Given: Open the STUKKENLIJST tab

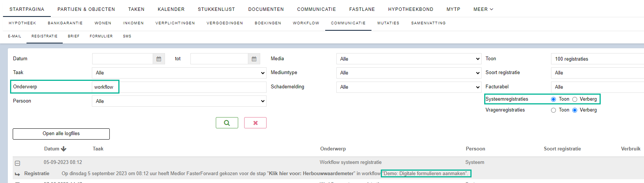Looking at the screenshot, I should pyautogui.click(x=217, y=9).
